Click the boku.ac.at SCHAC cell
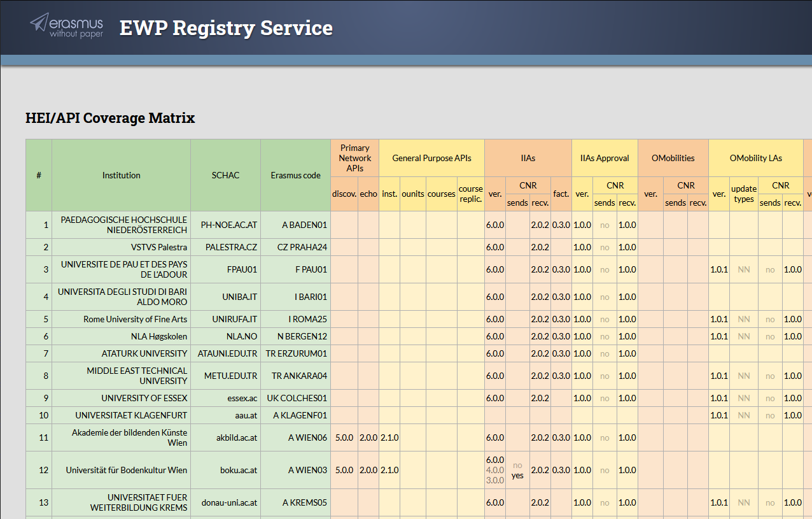This screenshot has height=519, width=812. pyautogui.click(x=225, y=470)
